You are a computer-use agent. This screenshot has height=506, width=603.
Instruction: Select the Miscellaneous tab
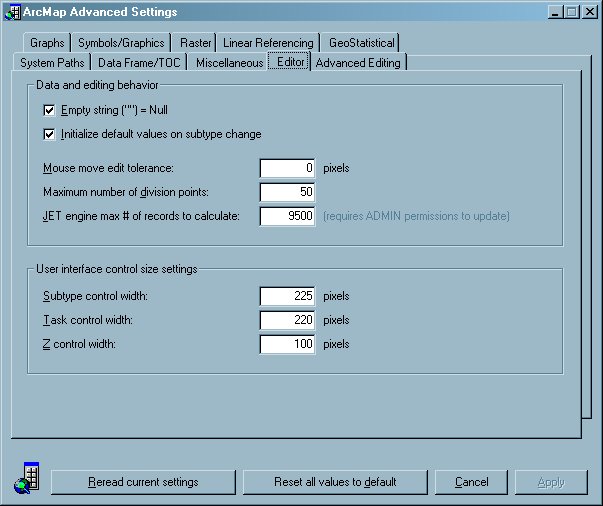[x=229, y=63]
